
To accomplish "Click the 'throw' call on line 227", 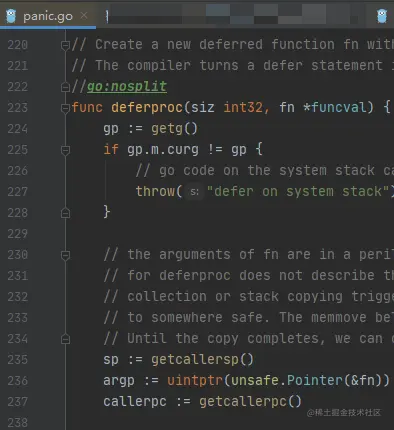I will click(x=155, y=192).
